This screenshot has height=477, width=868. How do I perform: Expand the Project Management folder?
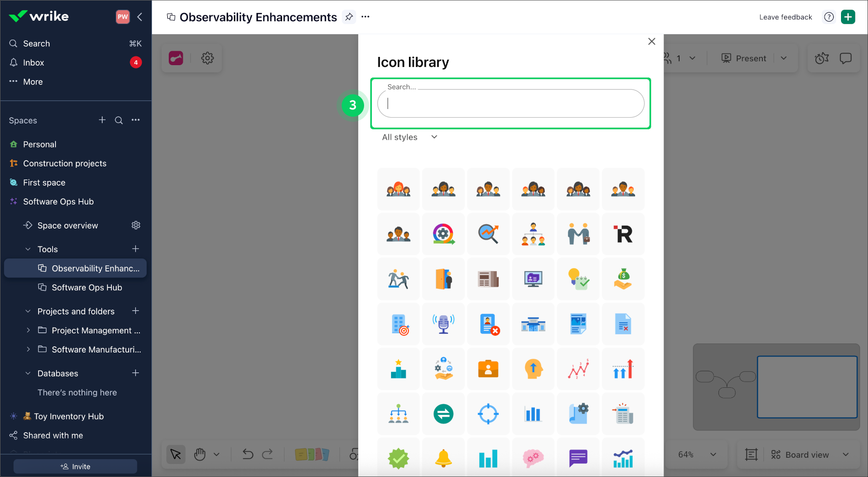(x=27, y=330)
